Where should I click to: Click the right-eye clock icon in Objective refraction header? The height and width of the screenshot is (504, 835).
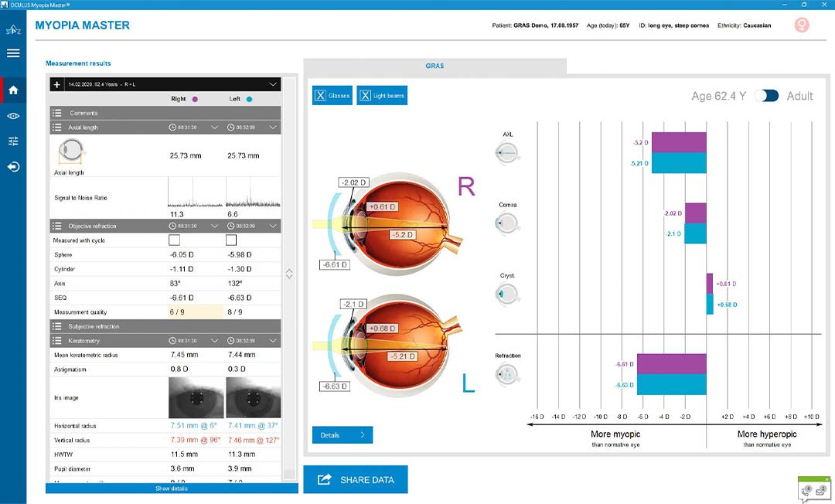tap(172, 226)
